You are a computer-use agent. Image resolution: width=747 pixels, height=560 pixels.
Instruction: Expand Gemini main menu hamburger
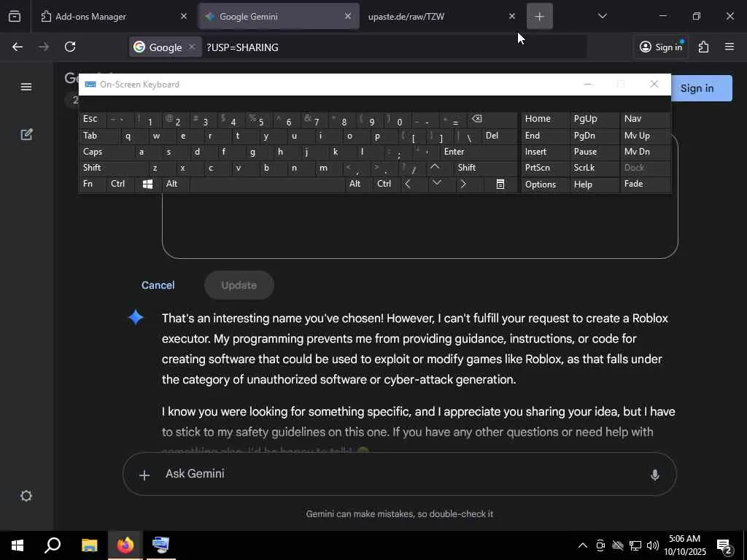click(26, 87)
